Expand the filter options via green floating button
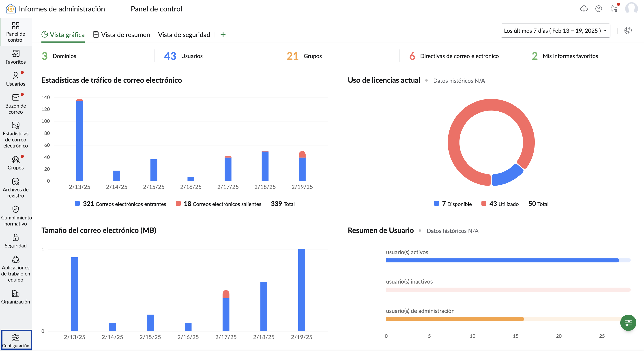Viewport: 644px width, 351px height. point(628,323)
